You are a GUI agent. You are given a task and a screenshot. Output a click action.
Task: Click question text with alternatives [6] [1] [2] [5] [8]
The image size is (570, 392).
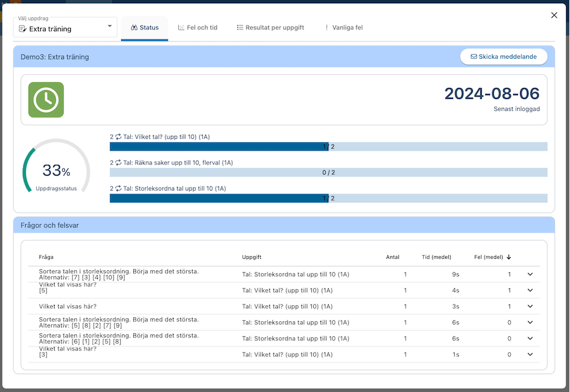(119, 338)
